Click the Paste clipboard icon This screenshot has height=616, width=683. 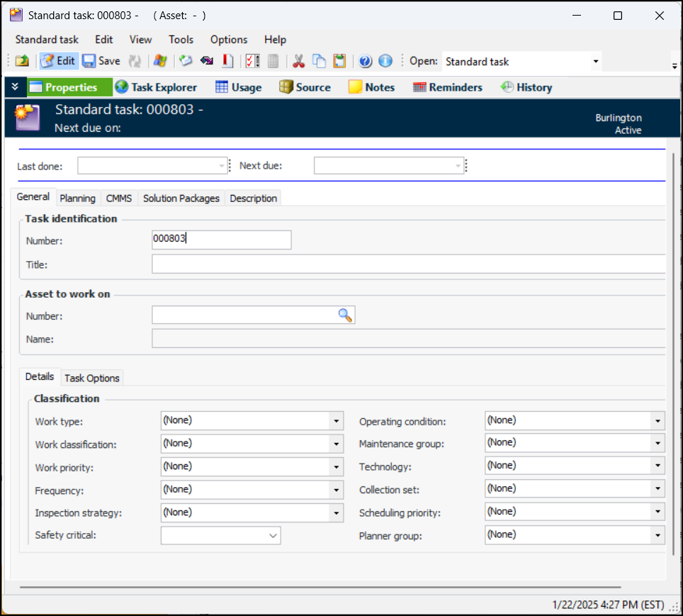(340, 61)
